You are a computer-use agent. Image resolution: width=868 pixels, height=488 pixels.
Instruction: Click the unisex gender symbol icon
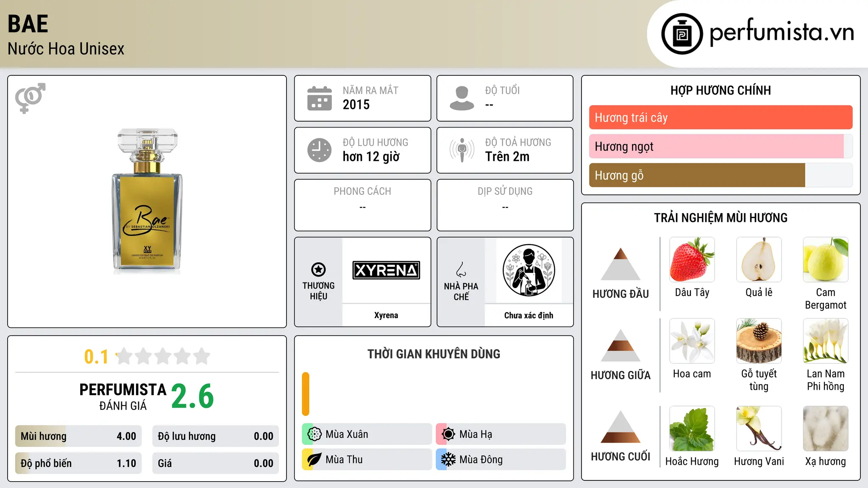pos(30,98)
